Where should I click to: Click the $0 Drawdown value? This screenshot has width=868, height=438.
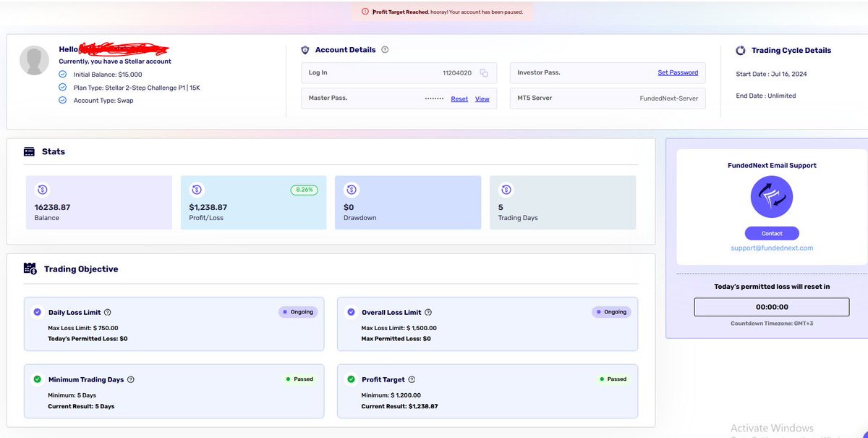349,207
